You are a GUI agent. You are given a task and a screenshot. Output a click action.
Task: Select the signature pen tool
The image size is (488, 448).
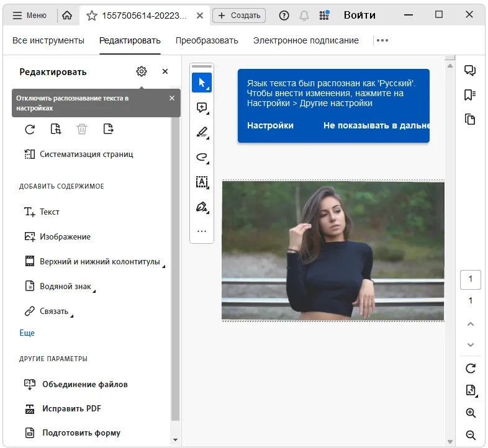(x=202, y=207)
